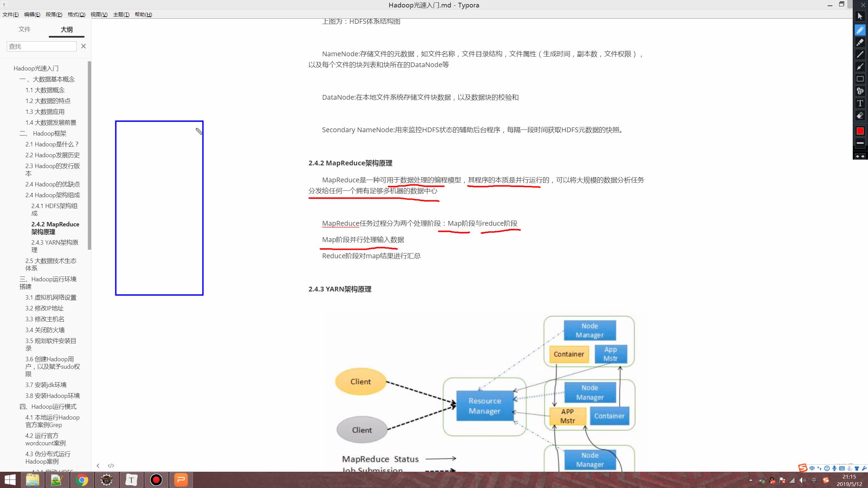
Task: Select the highlighter marker tool
Action: (860, 42)
